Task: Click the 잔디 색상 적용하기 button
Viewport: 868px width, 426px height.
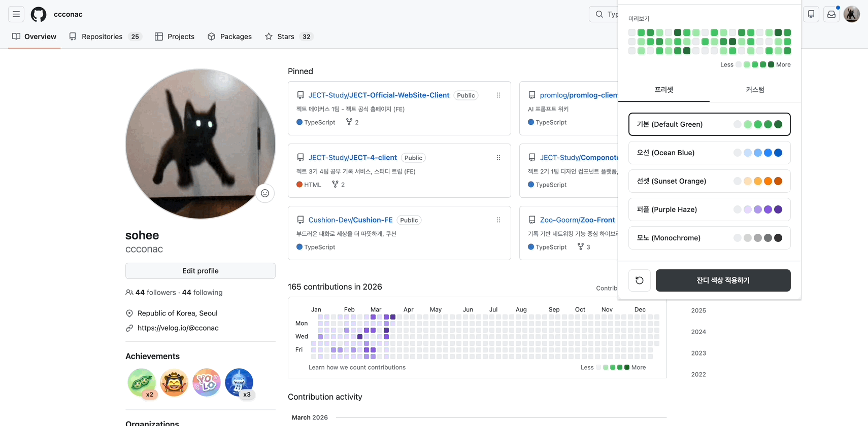Action: [x=723, y=280]
